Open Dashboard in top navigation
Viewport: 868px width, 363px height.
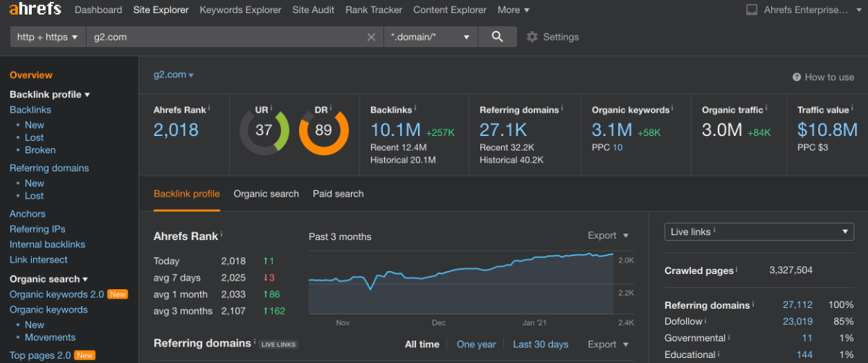pyautogui.click(x=98, y=10)
